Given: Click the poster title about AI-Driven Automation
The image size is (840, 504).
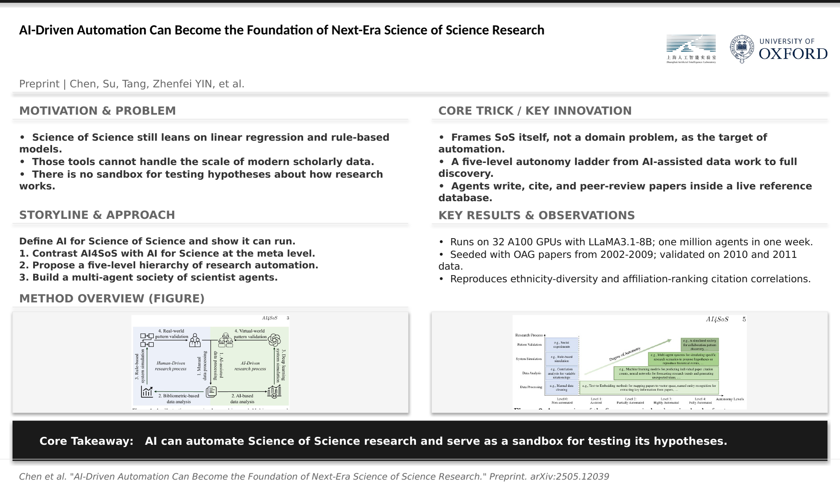Looking at the screenshot, I should 282,30.
